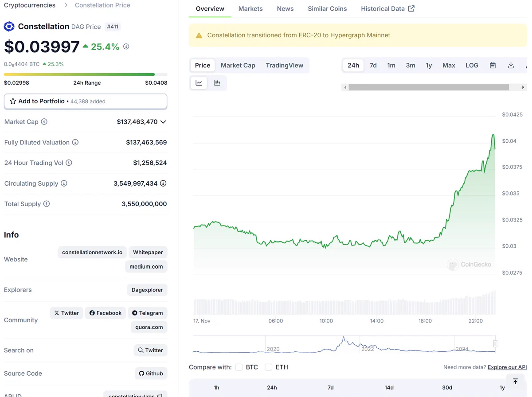Click the download chart data icon
This screenshot has width=532, height=397.
pyautogui.click(x=511, y=65)
